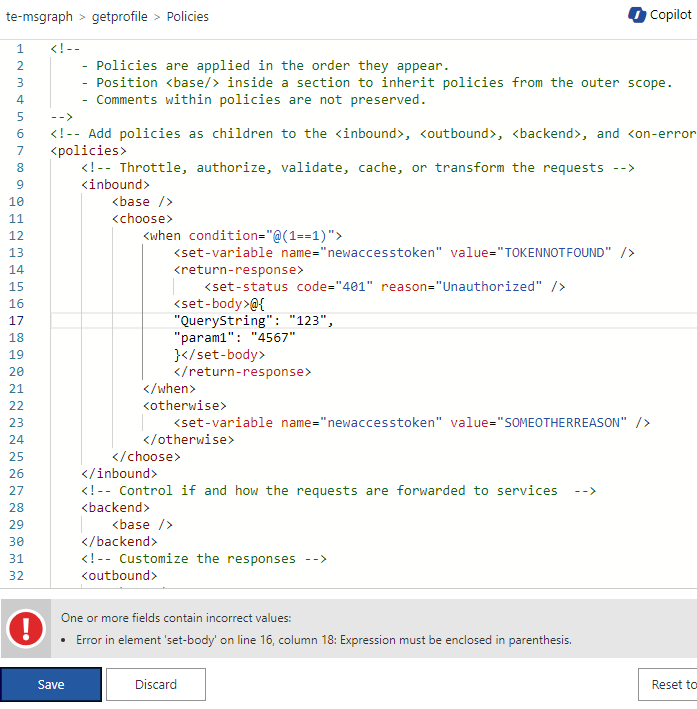
Task: Click the Throttle, authorize, validate comment
Action: pyautogui.click(x=358, y=168)
